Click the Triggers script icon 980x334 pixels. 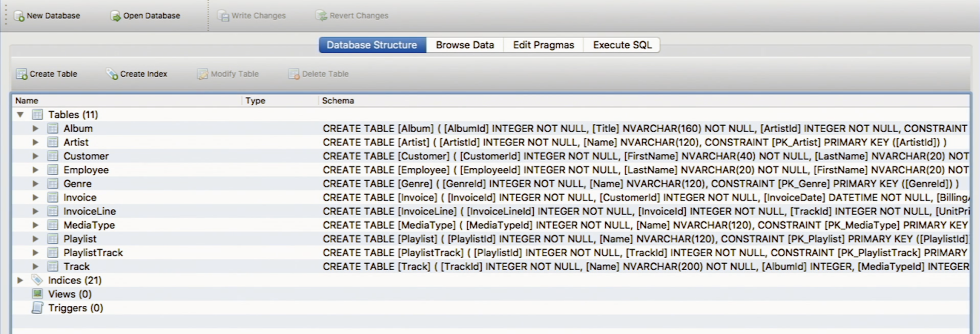coord(37,308)
